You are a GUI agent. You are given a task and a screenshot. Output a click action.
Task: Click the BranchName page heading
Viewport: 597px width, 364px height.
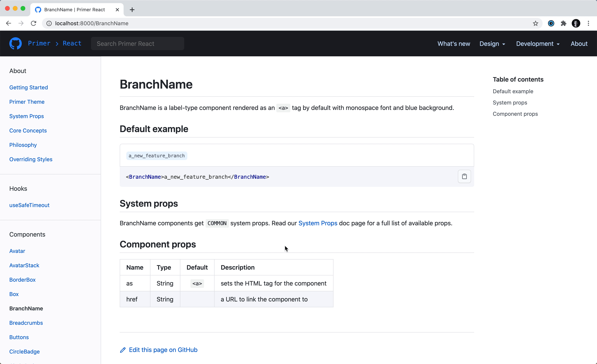click(156, 84)
